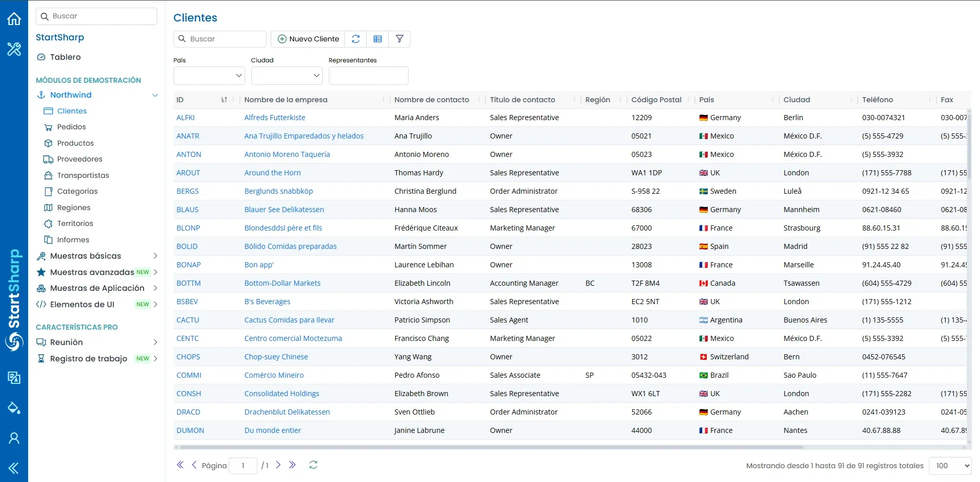The height and width of the screenshot is (482, 980).
Task: Click the Representantes filter input field
Action: pos(368,76)
